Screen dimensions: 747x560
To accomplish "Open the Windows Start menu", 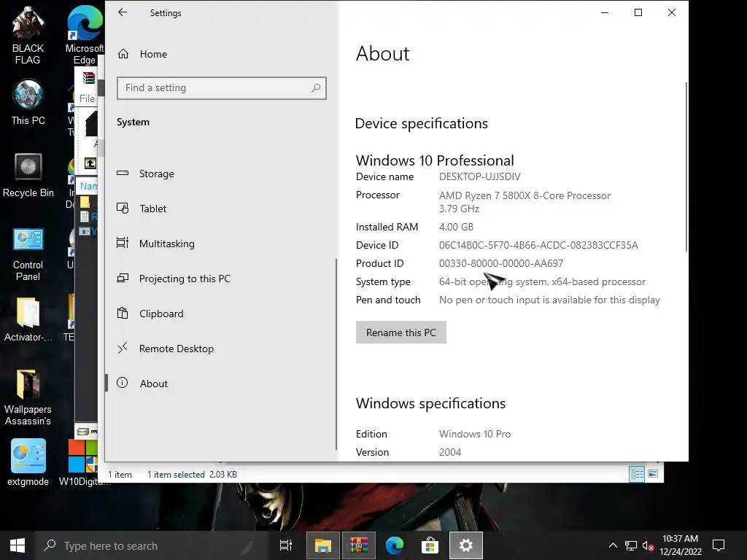I will tap(18, 545).
